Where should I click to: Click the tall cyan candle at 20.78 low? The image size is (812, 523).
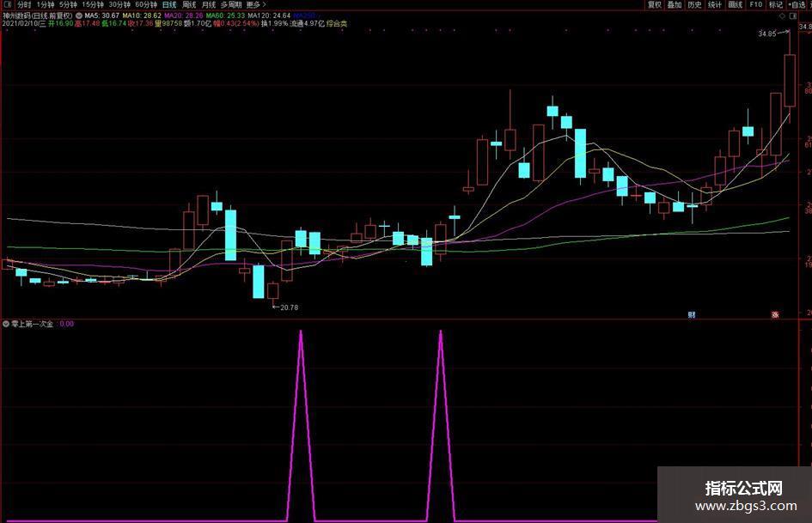point(258,281)
